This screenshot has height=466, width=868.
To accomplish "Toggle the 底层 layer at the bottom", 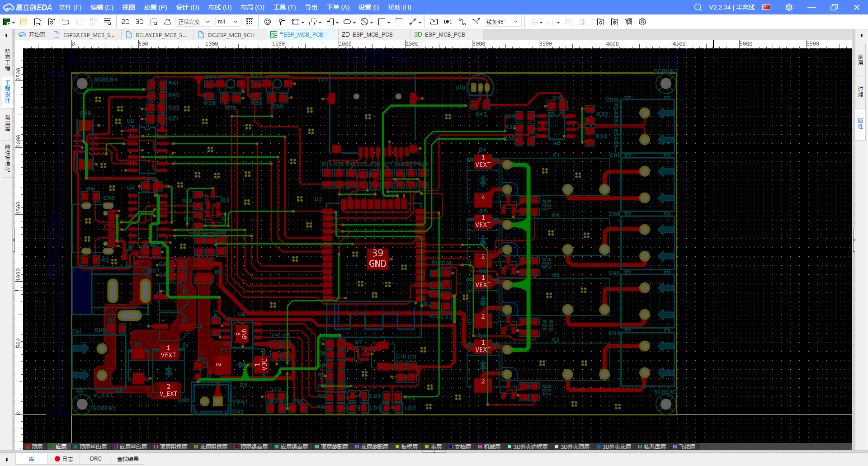I will click(x=58, y=447).
